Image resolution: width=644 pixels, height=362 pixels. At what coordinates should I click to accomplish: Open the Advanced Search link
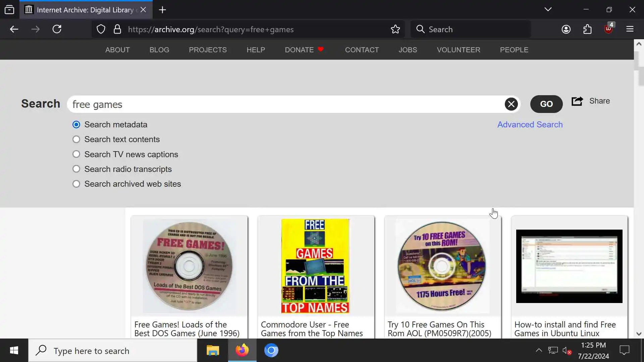(x=530, y=125)
